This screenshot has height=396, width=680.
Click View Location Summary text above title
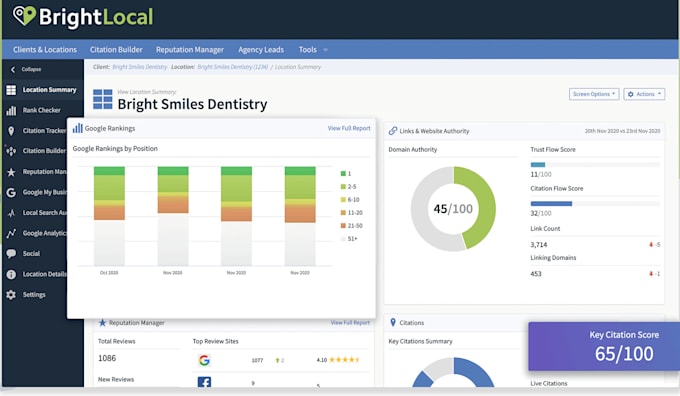pyautogui.click(x=147, y=92)
